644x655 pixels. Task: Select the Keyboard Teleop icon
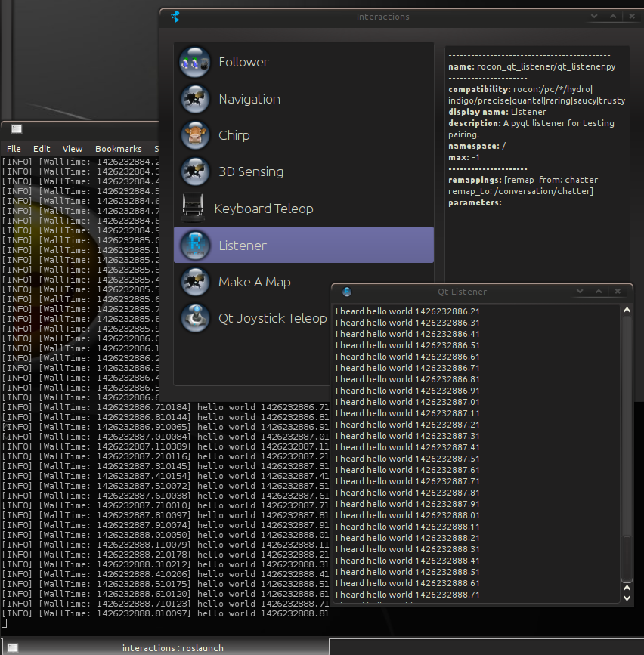(x=194, y=209)
